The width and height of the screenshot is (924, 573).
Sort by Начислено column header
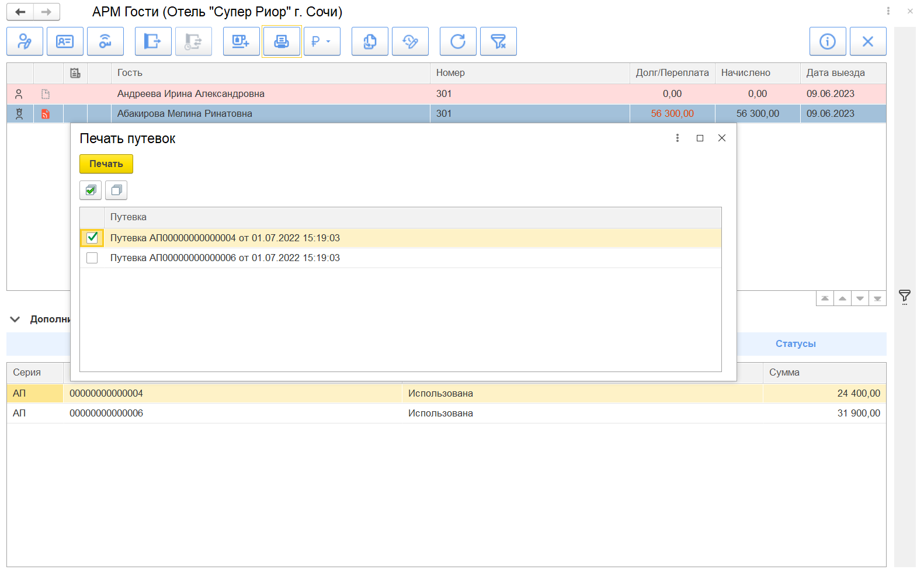[x=758, y=73]
